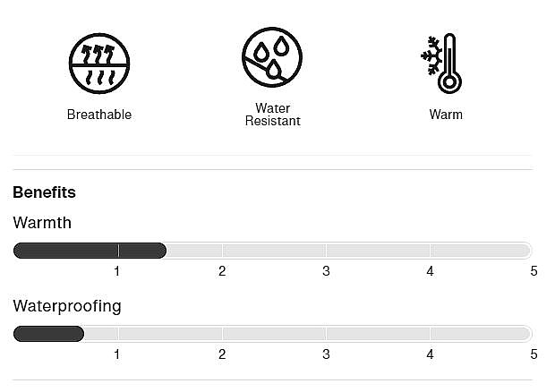Click the Water Resistant label text
Screen dimensions: 555x392
(x=272, y=115)
